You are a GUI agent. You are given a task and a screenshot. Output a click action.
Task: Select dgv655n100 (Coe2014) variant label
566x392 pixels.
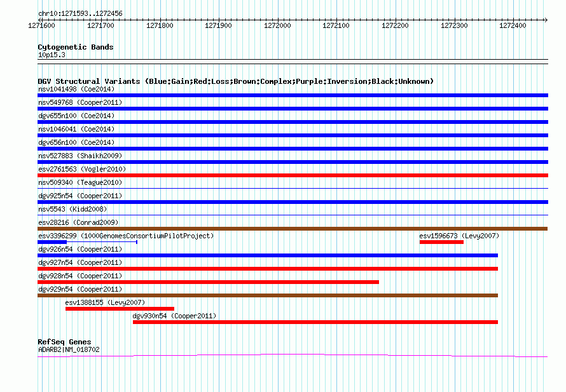76,116
